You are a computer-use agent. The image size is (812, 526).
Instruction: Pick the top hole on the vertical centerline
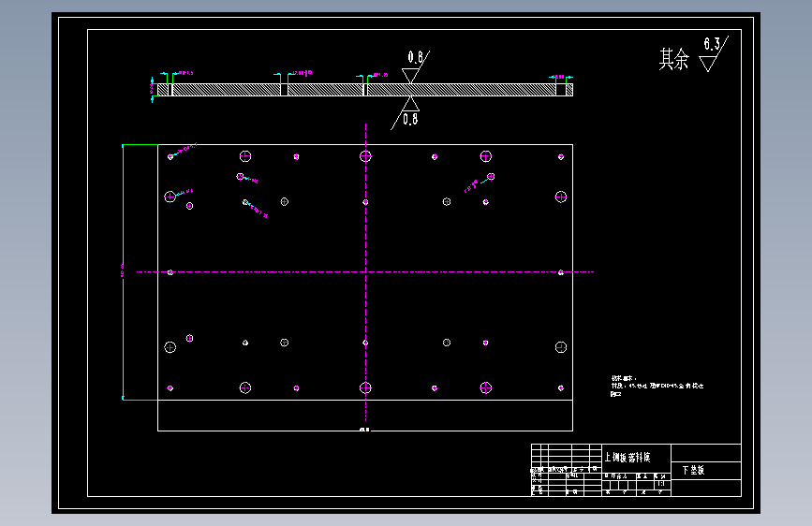click(x=365, y=156)
